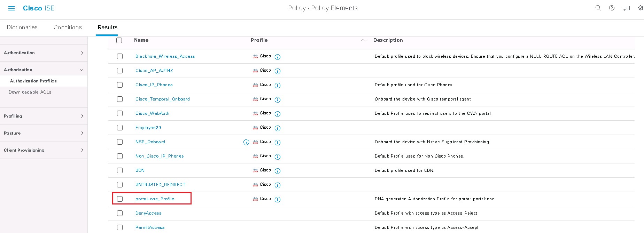This screenshot has height=233, width=644.
Task: Click Cisco logo icon in portal-one_Profile row
Action: [255, 199]
